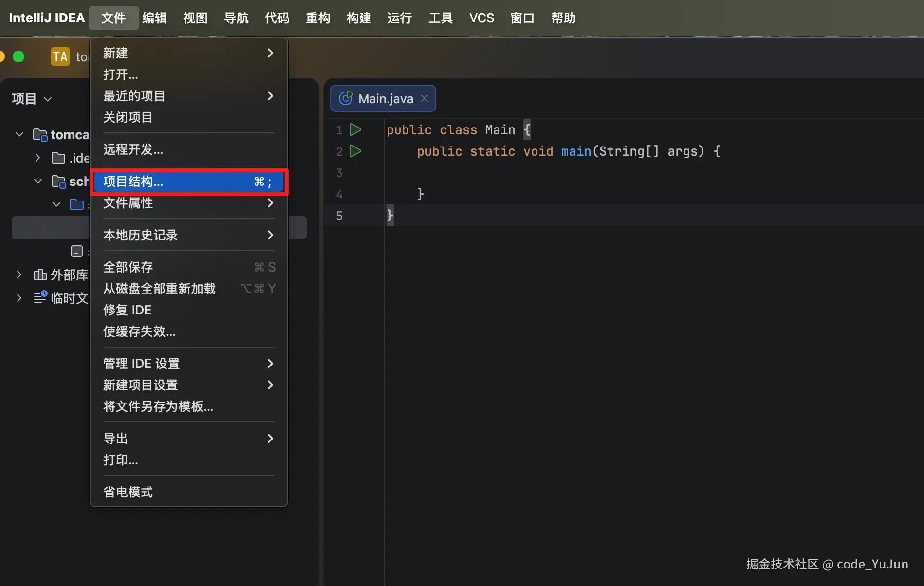Expand the 外部库 tree node

click(19, 275)
